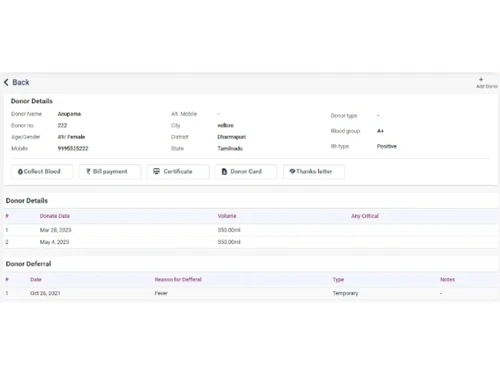This screenshot has height=375, width=500.
Task: Click the donor number 222
Action: (x=62, y=125)
